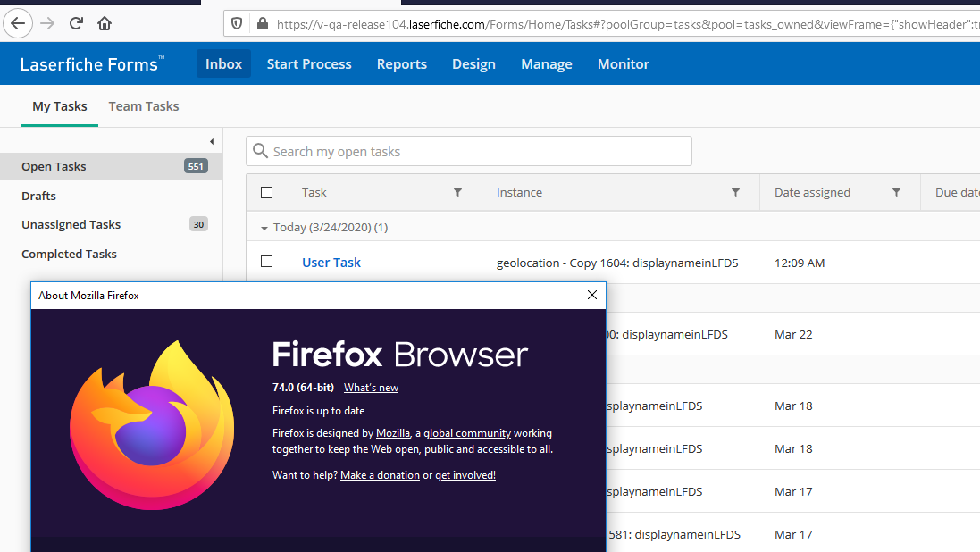
Task: Click the search magnifier icon in task search
Action: [260, 151]
